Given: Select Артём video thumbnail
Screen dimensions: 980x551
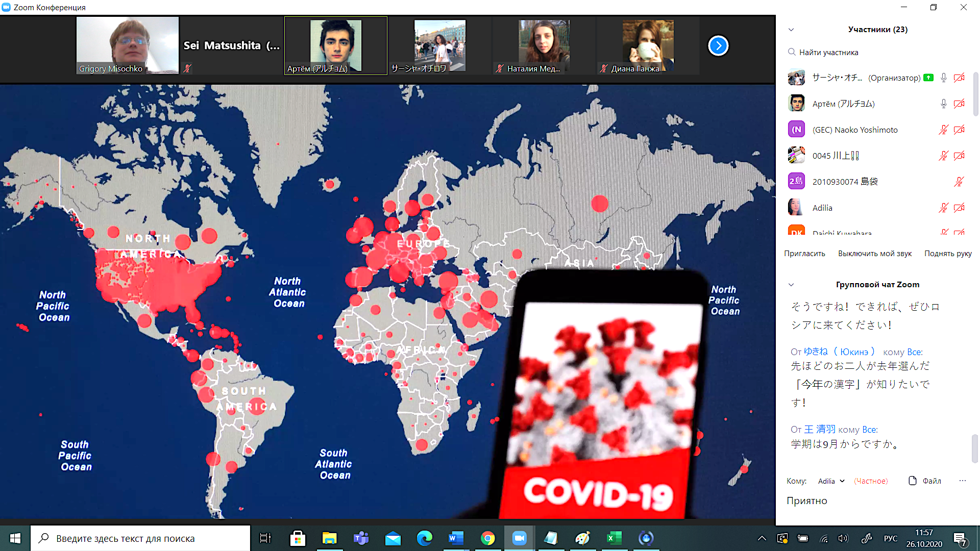Looking at the screenshot, I should tap(336, 46).
